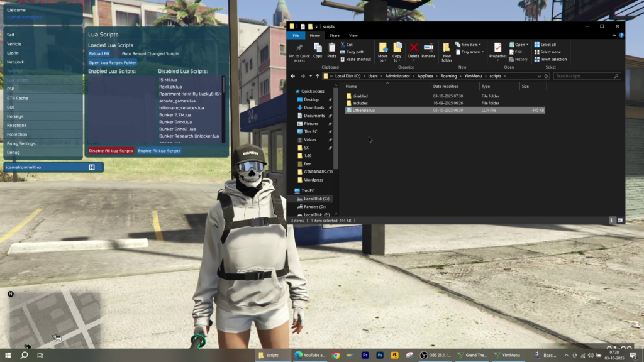Open Premiere Pro from the taskbar

tap(365, 355)
